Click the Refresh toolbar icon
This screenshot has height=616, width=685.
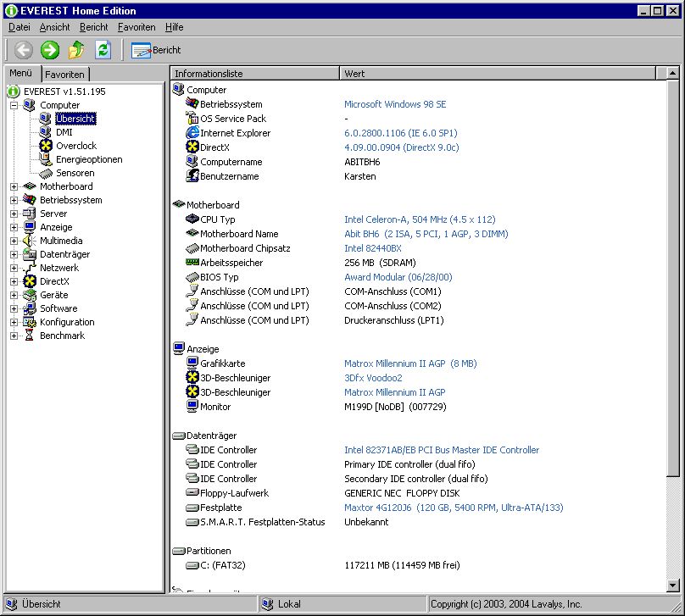coord(103,50)
